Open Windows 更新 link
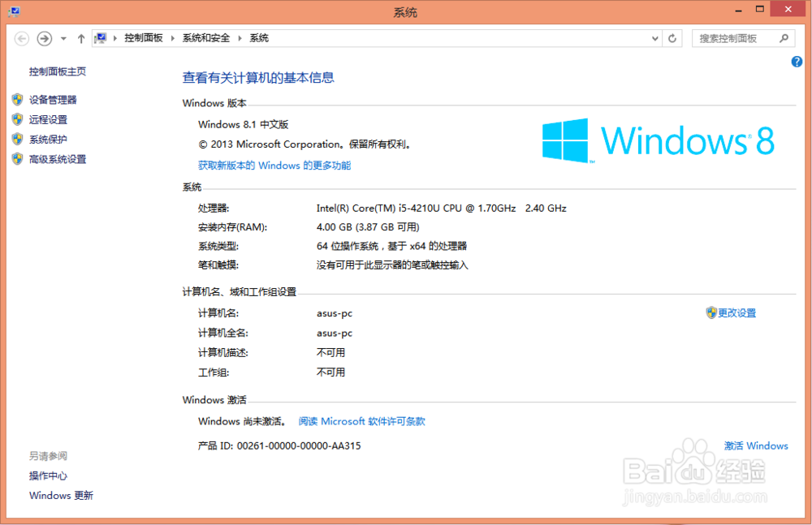 point(61,496)
